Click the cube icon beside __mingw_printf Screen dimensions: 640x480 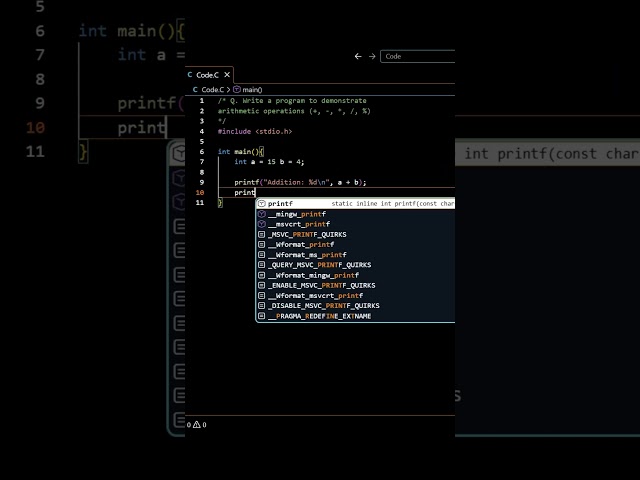[x=262, y=214]
